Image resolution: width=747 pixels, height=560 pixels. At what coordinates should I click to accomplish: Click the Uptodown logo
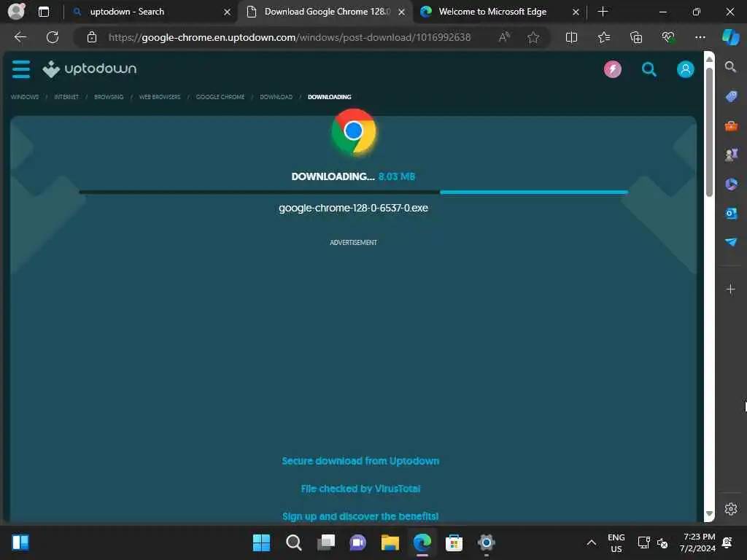pos(89,69)
